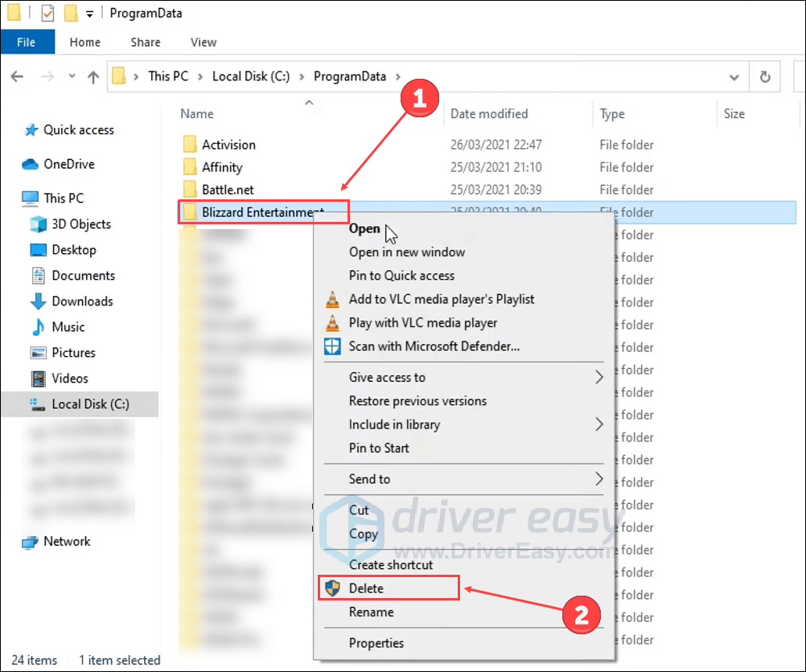Screen dimensions: 806x672
Task: Click Add to VLC media player's Playlist
Action: pyautogui.click(x=442, y=299)
